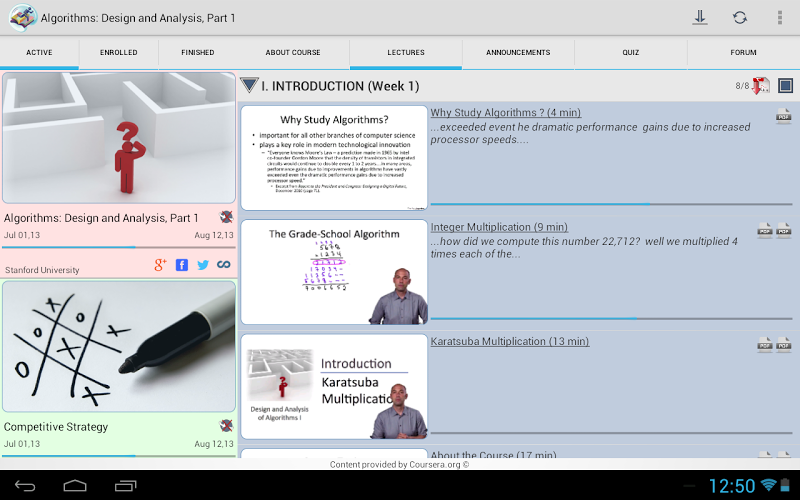The width and height of the screenshot is (800, 500).
Task: Refresh the course content
Action: pos(740,17)
